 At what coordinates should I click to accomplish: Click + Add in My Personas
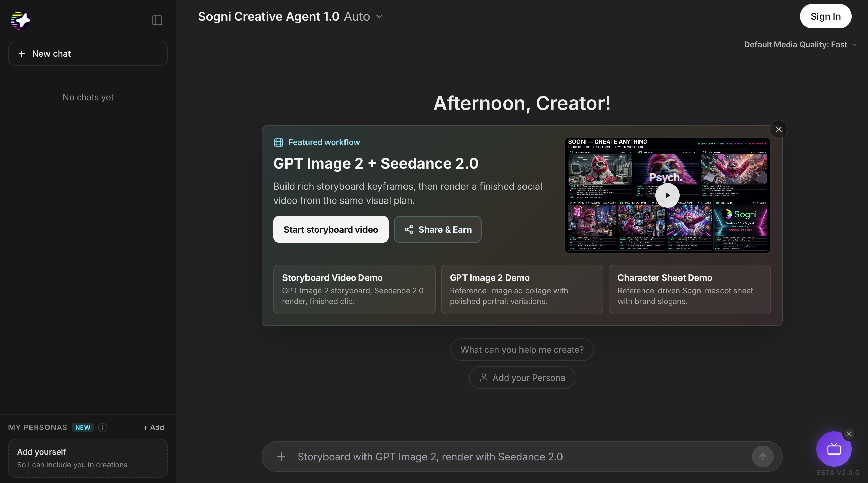tap(154, 427)
